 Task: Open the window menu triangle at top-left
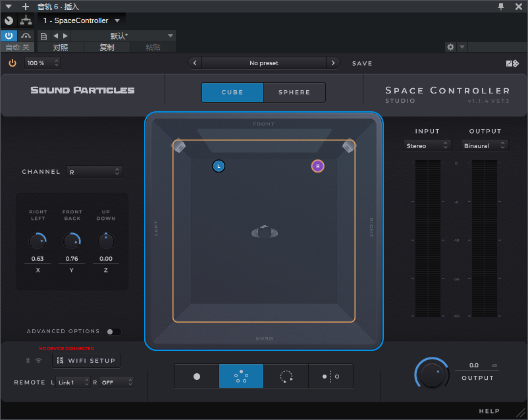coord(9,7)
